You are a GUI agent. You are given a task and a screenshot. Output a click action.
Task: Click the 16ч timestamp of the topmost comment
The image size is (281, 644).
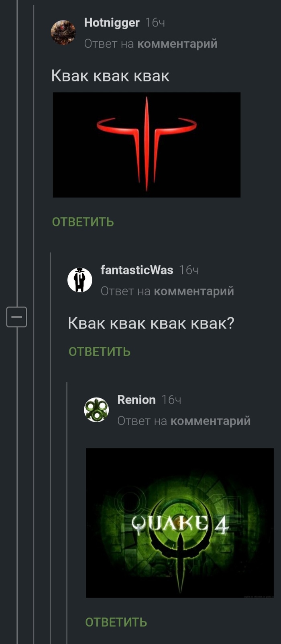155,23
